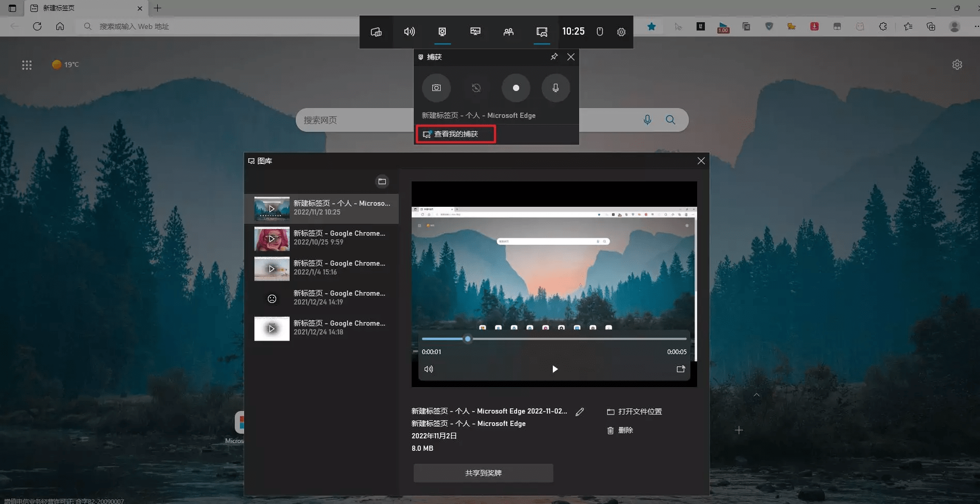Screen dimensions: 980x504
Task: Click the copy pages extension icon
Action: (x=746, y=26)
